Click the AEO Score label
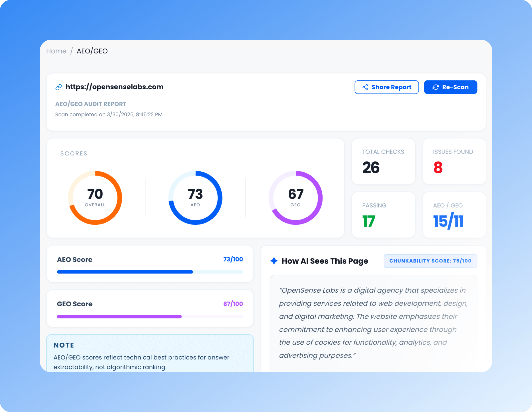 coord(74,260)
